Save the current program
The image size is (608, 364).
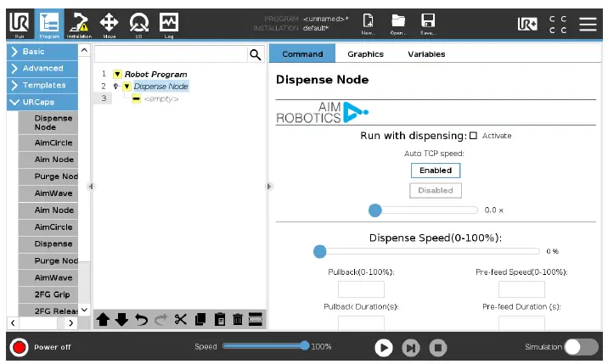pyautogui.click(x=428, y=25)
